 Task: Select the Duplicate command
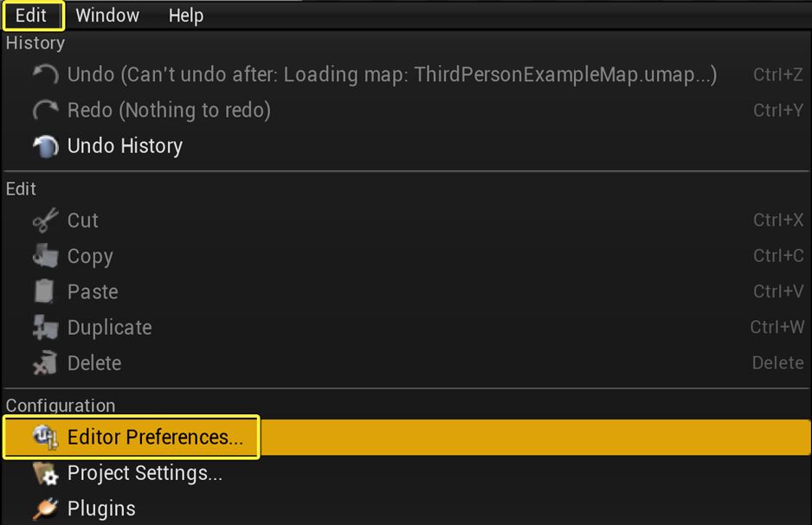click(x=109, y=327)
